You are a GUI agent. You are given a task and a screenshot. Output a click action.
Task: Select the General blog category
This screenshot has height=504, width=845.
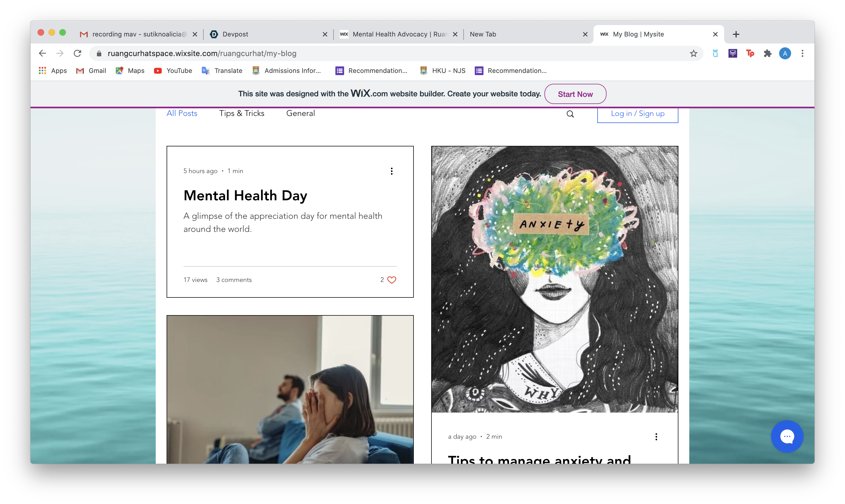click(300, 113)
